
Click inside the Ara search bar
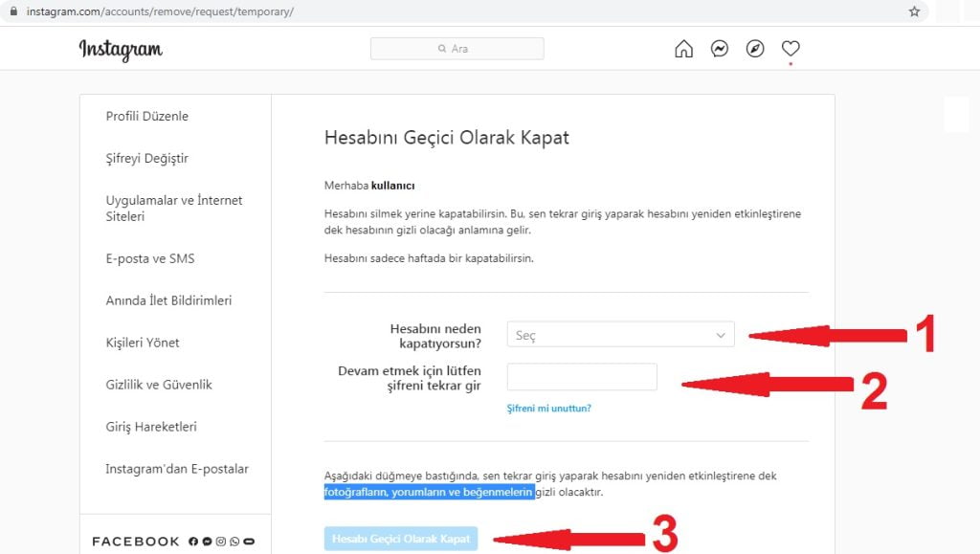pos(457,48)
